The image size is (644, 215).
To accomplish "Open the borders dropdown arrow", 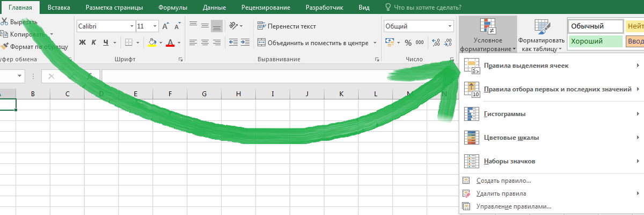I will [138, 42].
